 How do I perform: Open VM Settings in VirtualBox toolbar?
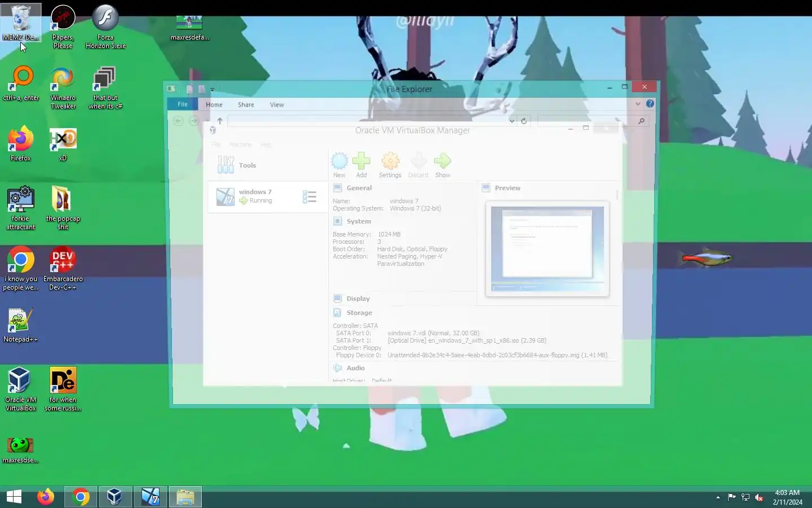coord(390,165)
